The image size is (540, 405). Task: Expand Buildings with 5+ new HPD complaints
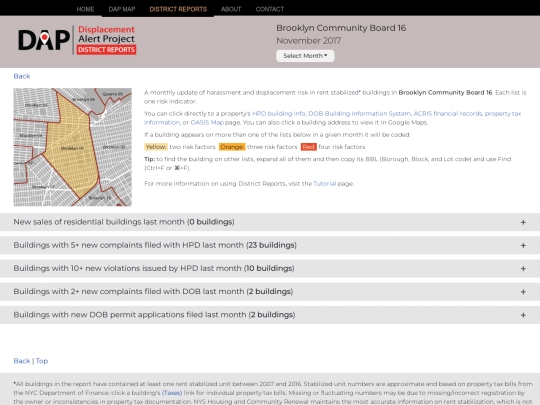pyautogui.click(x=270, y=245)
